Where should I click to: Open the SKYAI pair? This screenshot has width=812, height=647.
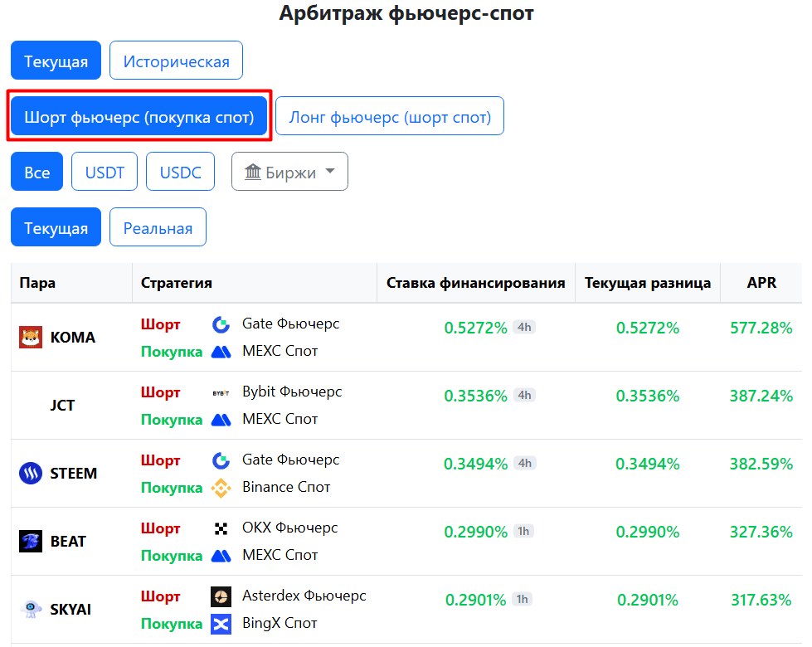tap(71, 609)
